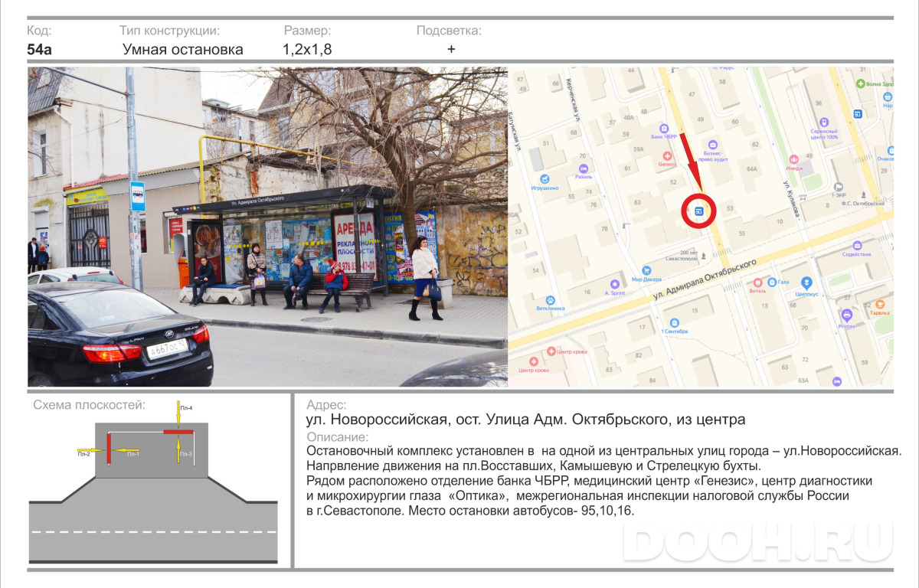Screen dimensions: 919x588
Task: Click the ул. Адмирала Октябрьского street label
Action: click(705, 279)
